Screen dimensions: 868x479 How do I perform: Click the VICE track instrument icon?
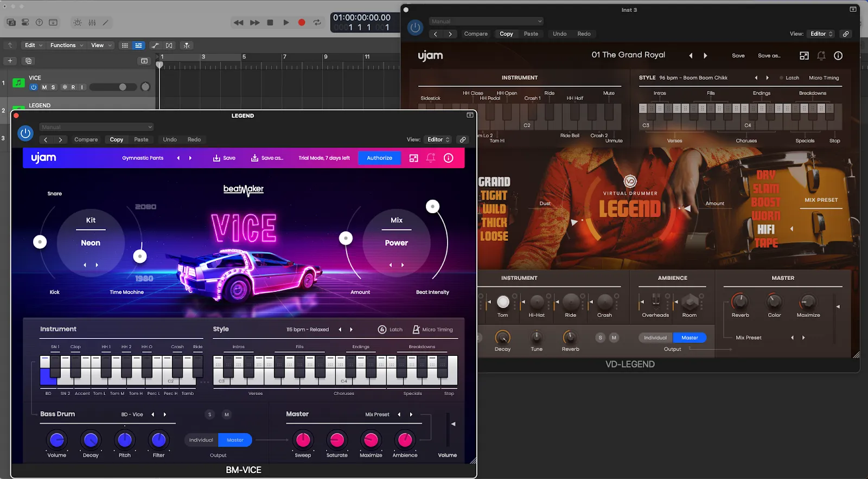tap(18, 82)
